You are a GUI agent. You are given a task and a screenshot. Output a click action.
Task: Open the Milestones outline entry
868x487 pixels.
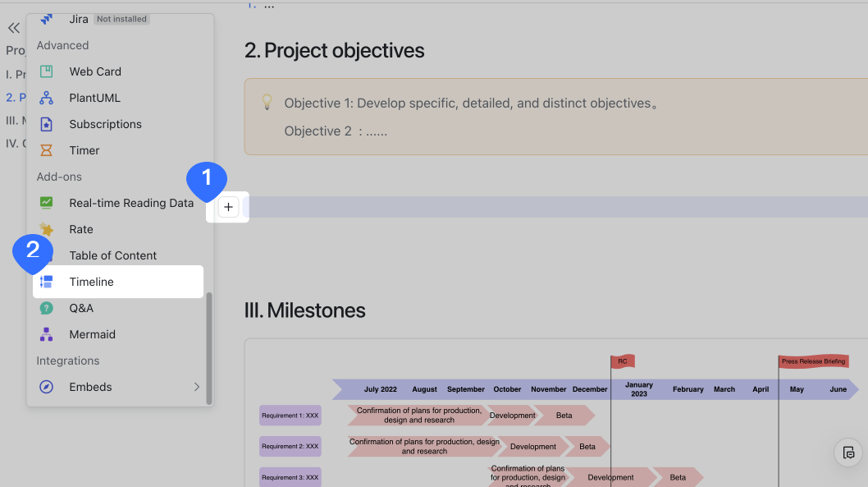(x=16, y=120)
